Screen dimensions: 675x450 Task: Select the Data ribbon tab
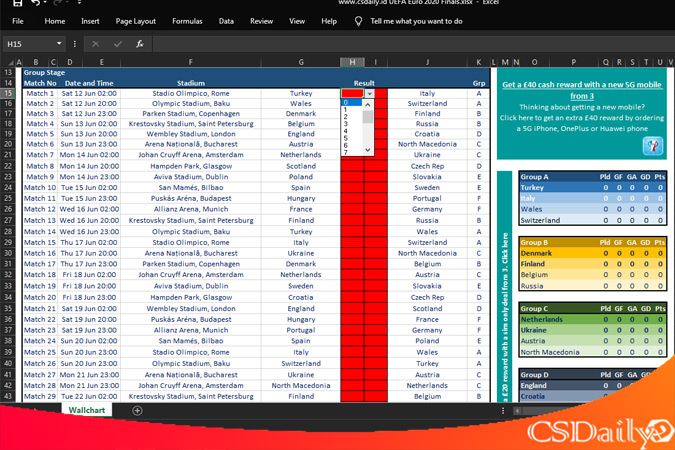tap(226, 21)
